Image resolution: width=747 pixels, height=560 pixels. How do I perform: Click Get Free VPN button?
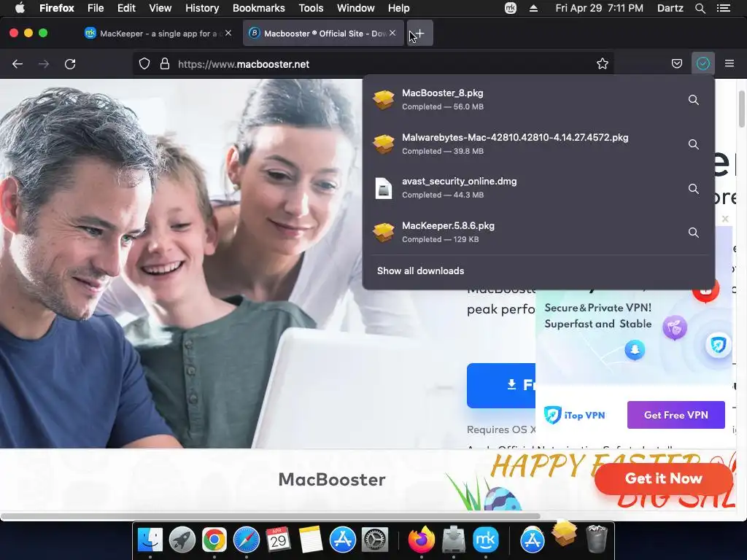click(676, 415)
